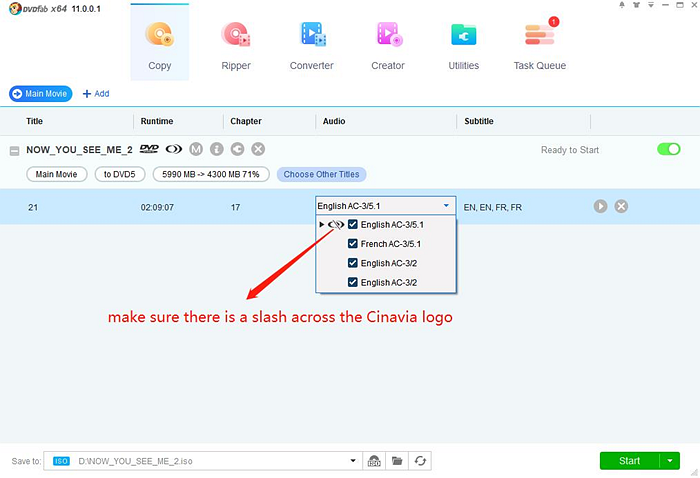Open the Save to path dropdown arrow
Viewport: 700px width, 478px height.
353,461
